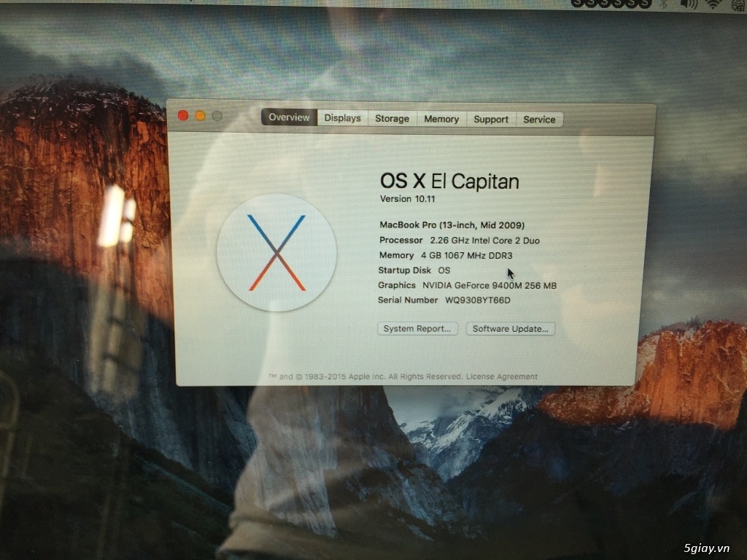Image resolution: width=747 pixels, height=560 pixels.
Task: Open System Report
Action: pos(417,329)
